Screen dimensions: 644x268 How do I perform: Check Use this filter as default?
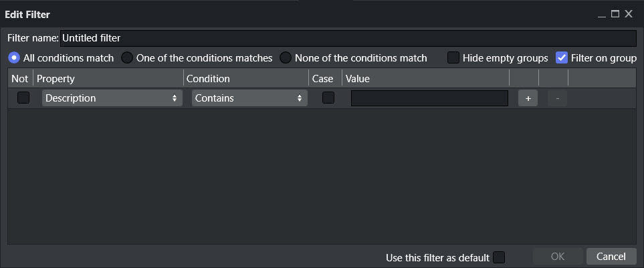click(499, 257)
